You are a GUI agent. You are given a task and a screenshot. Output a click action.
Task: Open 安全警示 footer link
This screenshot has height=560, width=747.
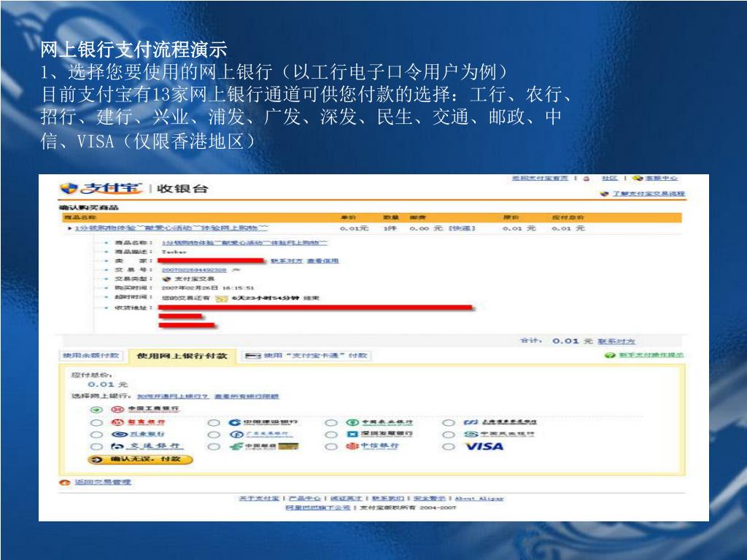pos(429,499)
